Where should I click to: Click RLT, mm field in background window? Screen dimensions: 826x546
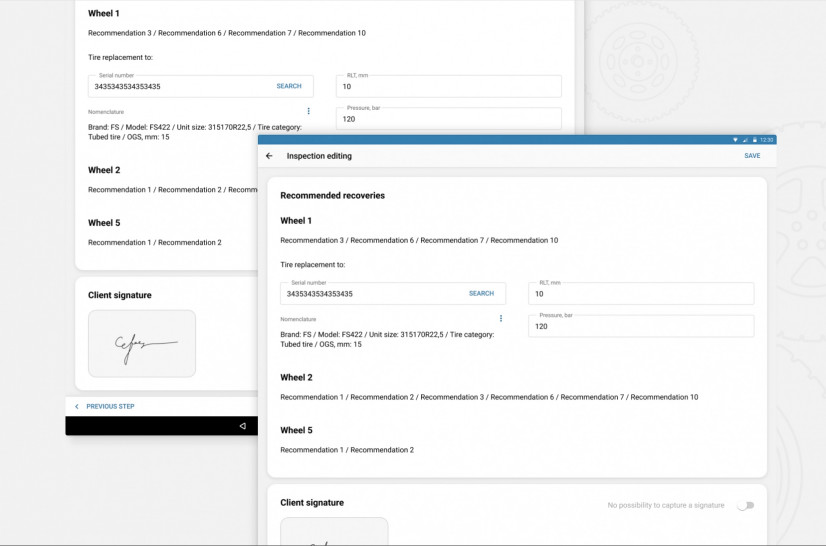tap(448, 87)
